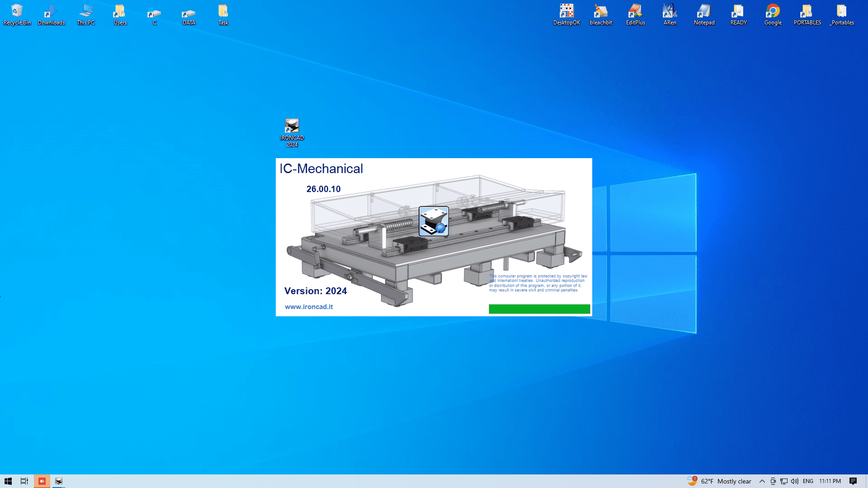Viewport: 868px width, 488px height.
Task: Select the READY folder shortcut
Action: point(738,14)
